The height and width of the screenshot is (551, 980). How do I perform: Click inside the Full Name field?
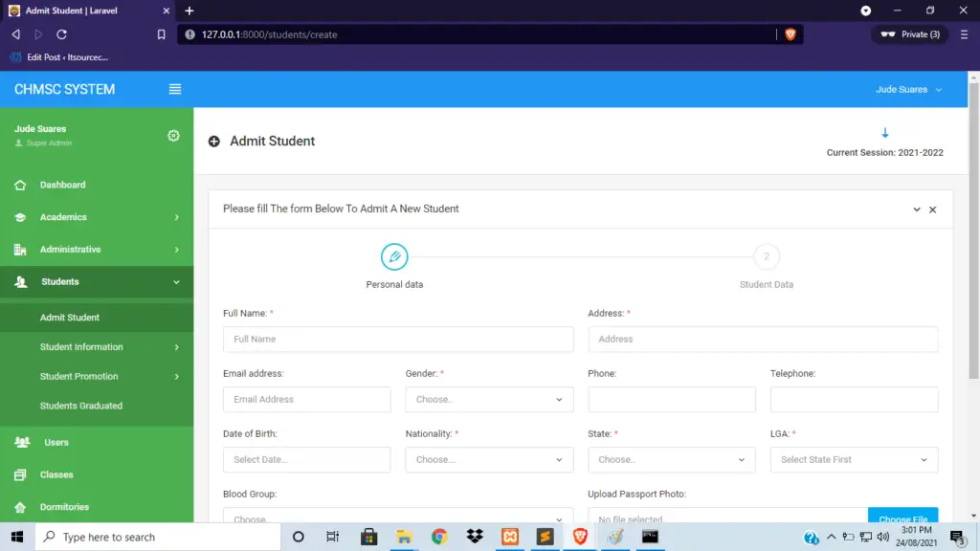(x=397, y=339)
